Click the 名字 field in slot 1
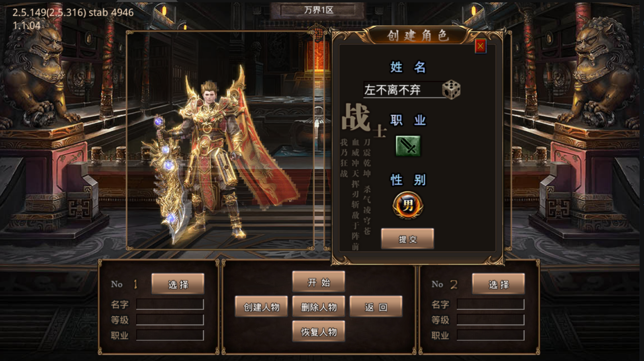 coord(170,304)
